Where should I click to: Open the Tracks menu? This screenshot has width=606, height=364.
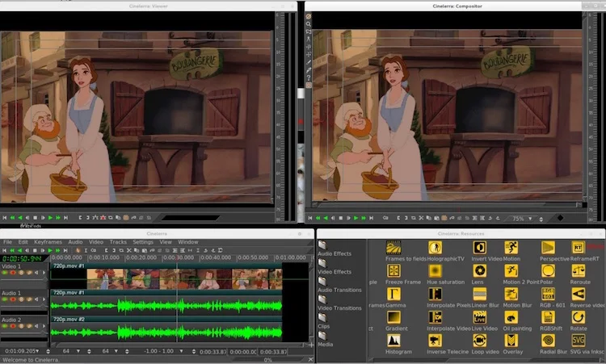(x=118, y=242)
